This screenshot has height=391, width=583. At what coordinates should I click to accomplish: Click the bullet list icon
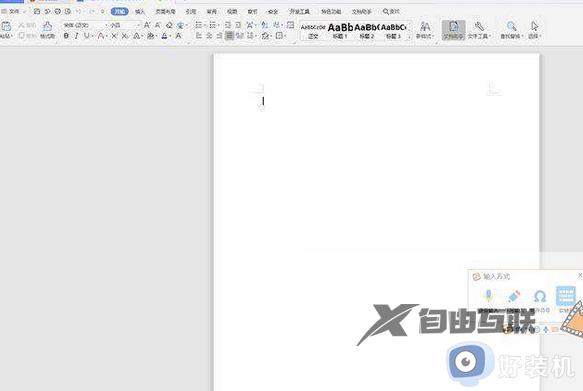[x=199, y=25]
